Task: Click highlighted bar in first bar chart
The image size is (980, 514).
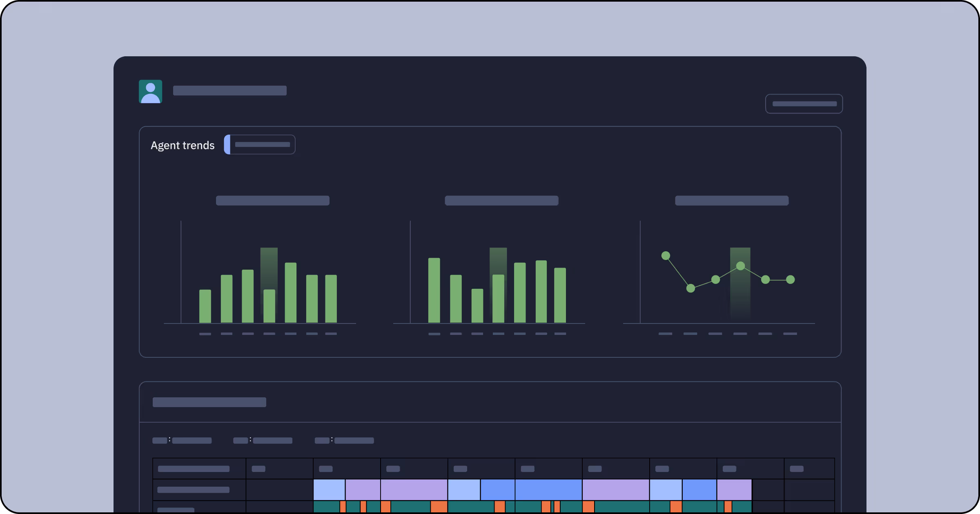Action: click(x=269, y=306)
